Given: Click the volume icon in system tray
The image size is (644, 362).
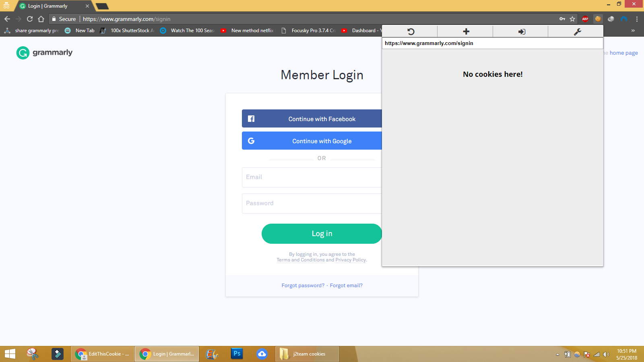Looking at the screenshot, I should (606, 354).
